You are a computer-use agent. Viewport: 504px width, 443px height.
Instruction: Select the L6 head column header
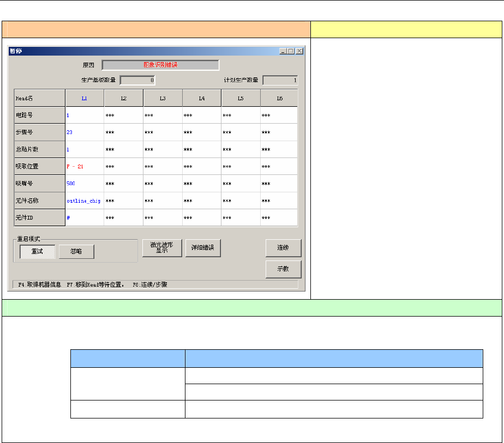(279, 98)
